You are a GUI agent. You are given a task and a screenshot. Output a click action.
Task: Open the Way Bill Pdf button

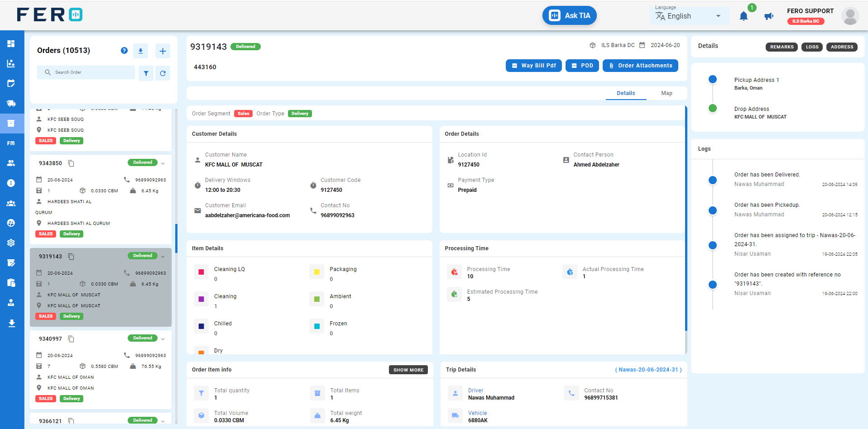tap(534, 66)
